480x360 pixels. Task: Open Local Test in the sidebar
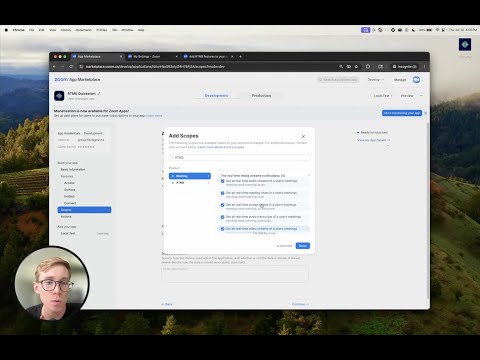(68, 233)
